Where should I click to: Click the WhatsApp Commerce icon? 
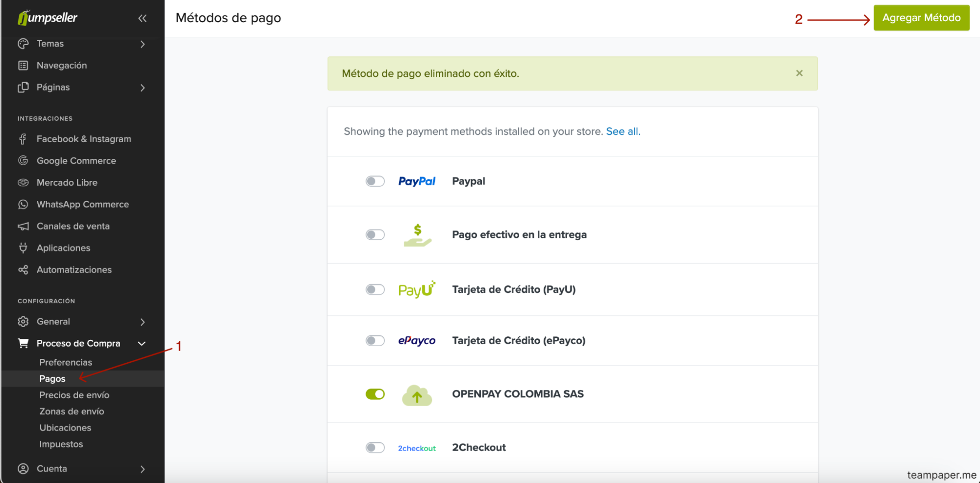23,204
